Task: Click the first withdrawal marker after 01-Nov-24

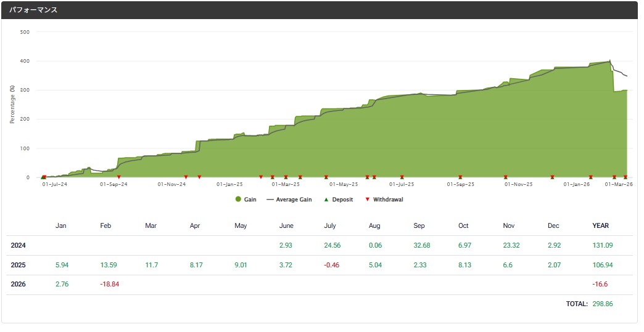Action: [x=186, y=177]
